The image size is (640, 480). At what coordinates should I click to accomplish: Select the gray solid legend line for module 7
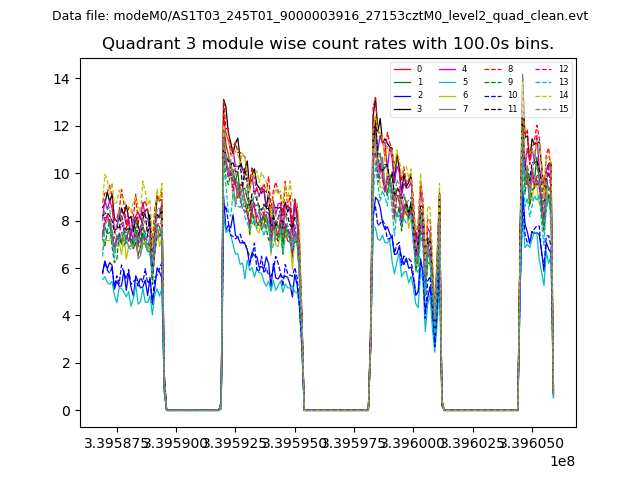(x=448, y=108)
